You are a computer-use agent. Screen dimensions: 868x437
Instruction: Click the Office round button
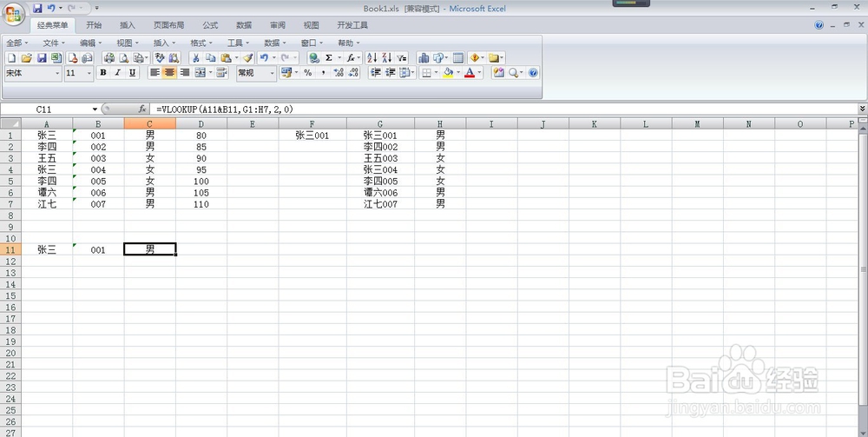click(13, 13)
